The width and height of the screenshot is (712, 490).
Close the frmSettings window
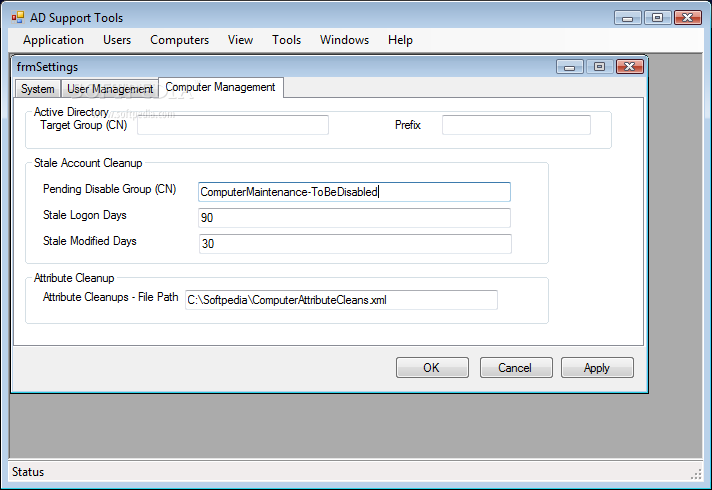(630, 67)
